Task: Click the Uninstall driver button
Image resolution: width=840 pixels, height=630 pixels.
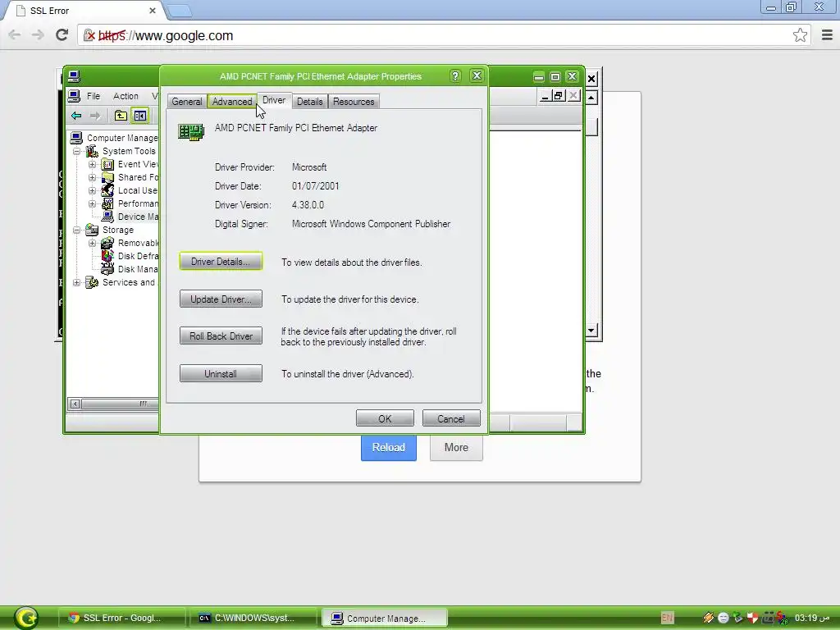Action: click(x=221, y=373)
